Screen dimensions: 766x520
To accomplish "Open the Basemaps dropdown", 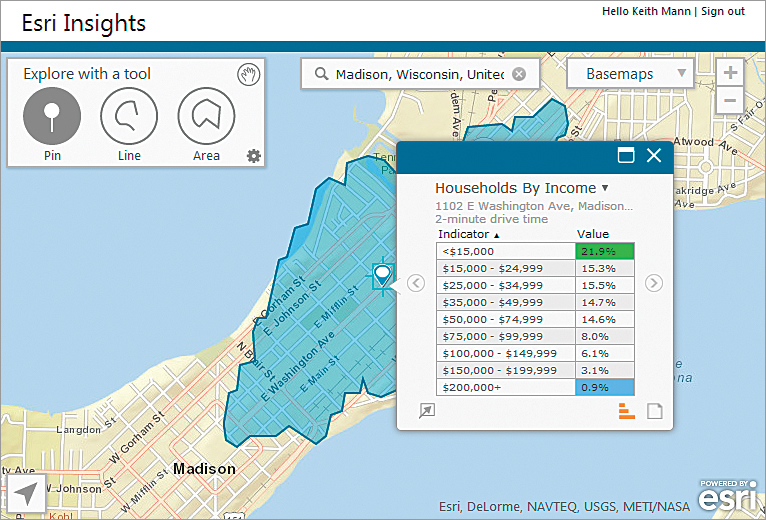I will [x=630, y=74].
